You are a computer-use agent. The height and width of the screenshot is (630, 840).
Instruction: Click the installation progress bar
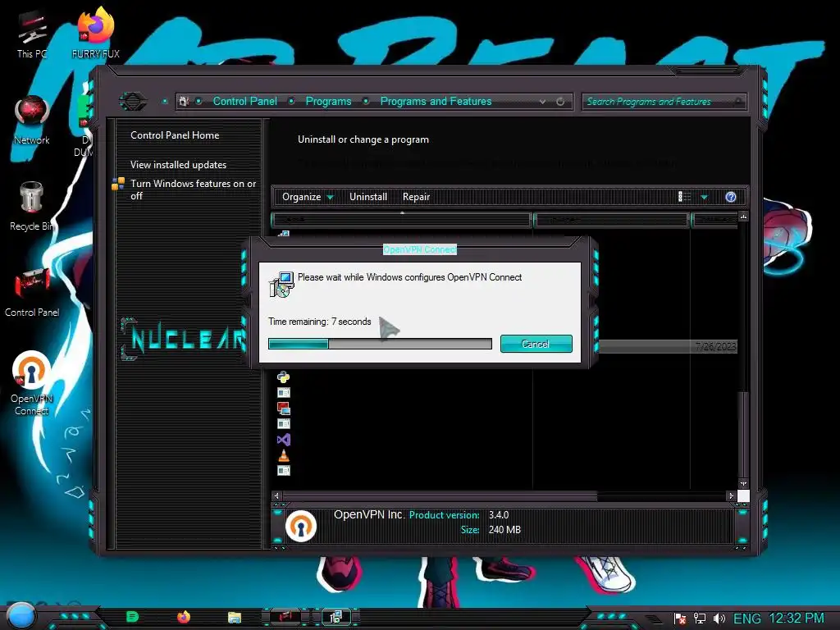point(380,344)
